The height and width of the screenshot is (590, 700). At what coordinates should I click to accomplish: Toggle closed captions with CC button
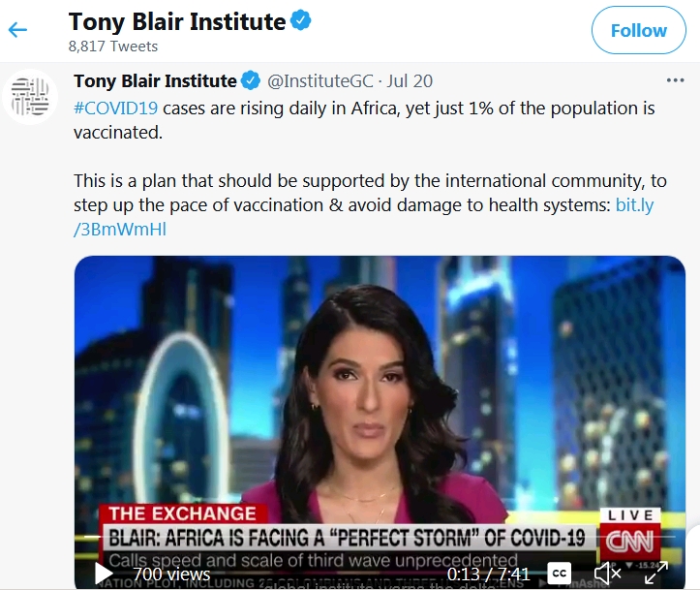pos(559,574)
